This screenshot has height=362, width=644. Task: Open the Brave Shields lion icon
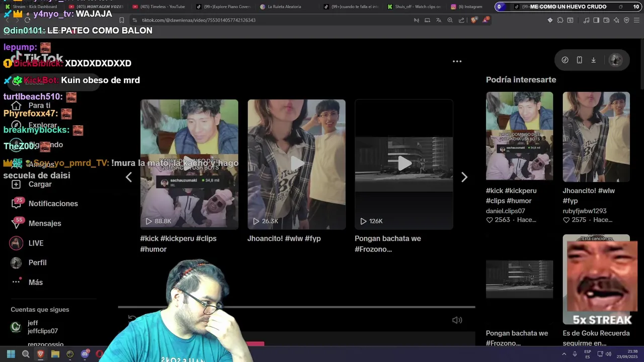tap(474, 20)
